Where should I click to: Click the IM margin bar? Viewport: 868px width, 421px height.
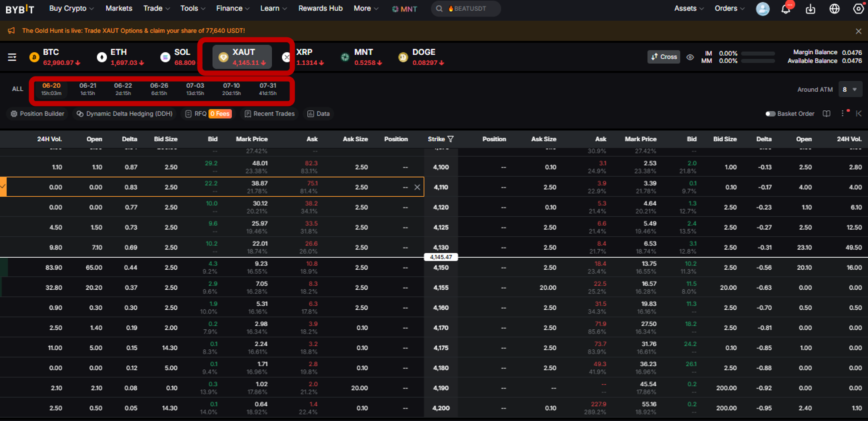[758, 54]
